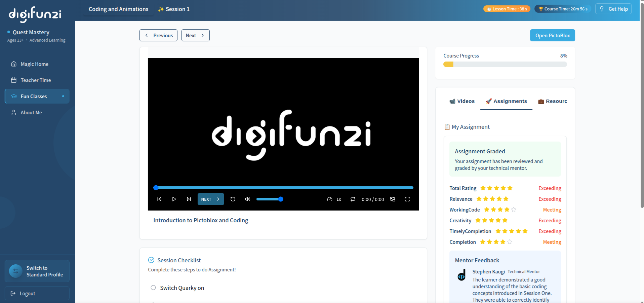Restart the video with replay icon

pos(233,199)
